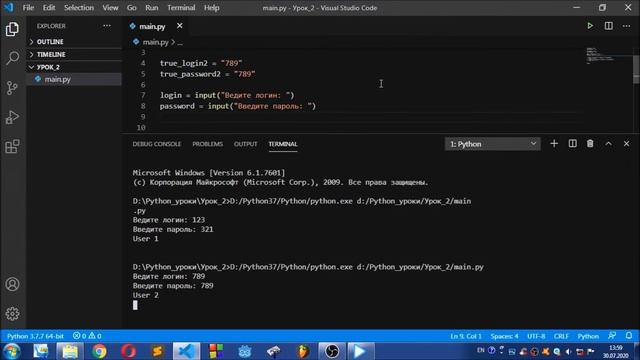Kill terminal with trash icon
The width and height of the screenshot is (640, 360).
point(590,144)
